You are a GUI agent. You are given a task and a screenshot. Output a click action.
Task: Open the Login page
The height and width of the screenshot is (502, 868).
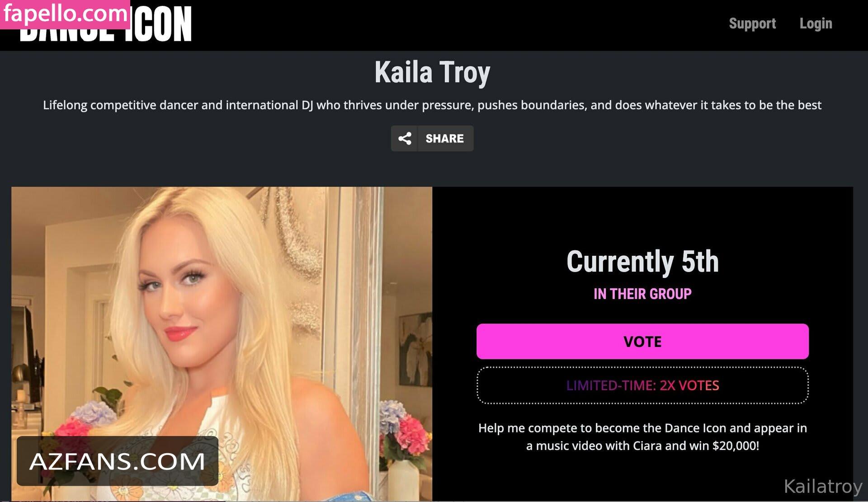[816, 23]
